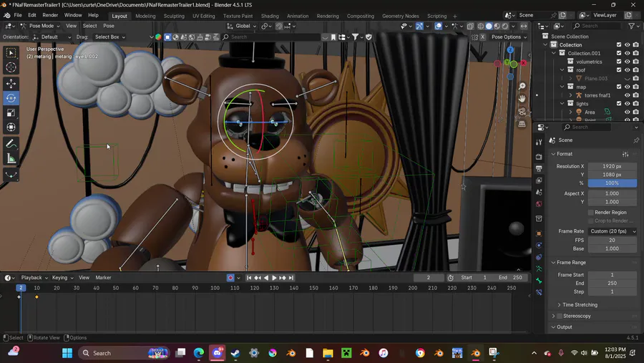644x363 pixels.
Task: Switch perspective/orthographic grid icon
Action: point(522,124)
